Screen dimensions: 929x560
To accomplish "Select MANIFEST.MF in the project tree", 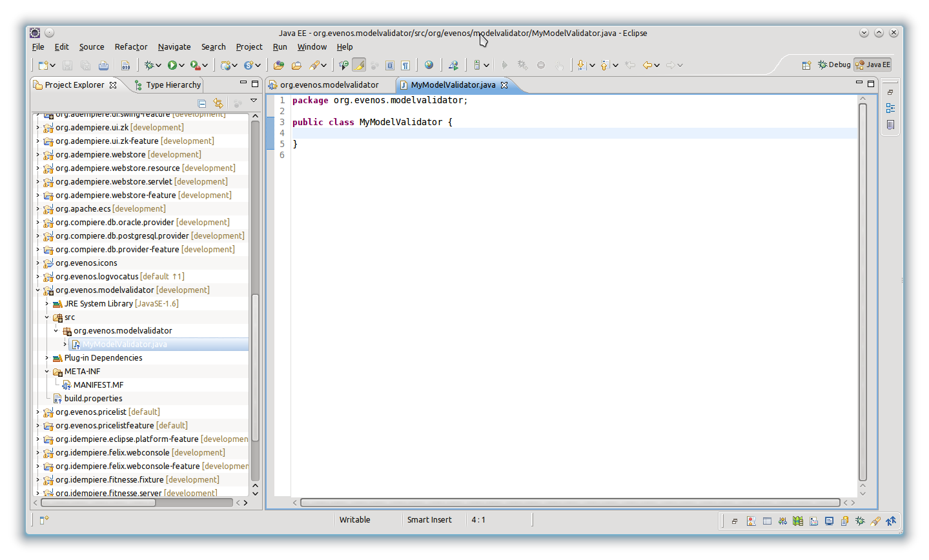I will pos(98,385).
